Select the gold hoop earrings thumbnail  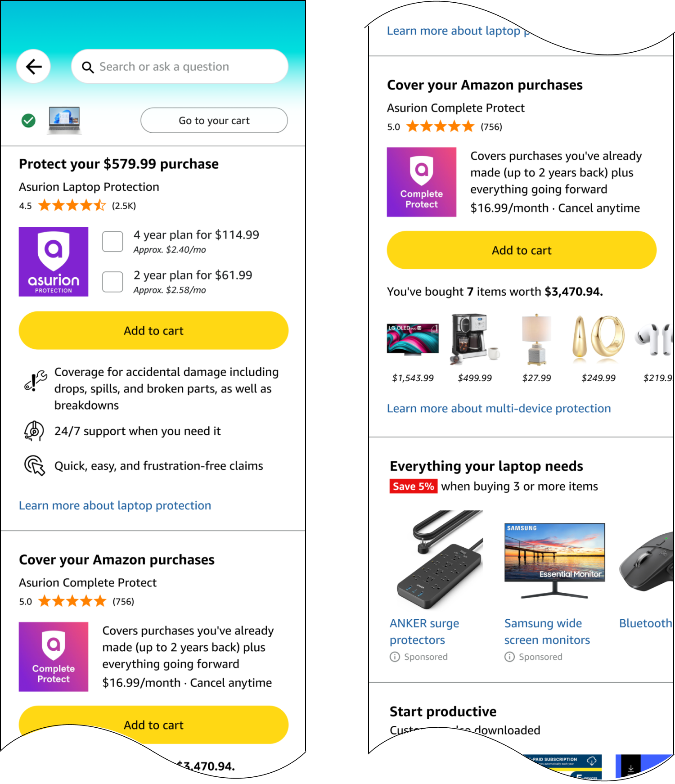click(x=598, y=339)
